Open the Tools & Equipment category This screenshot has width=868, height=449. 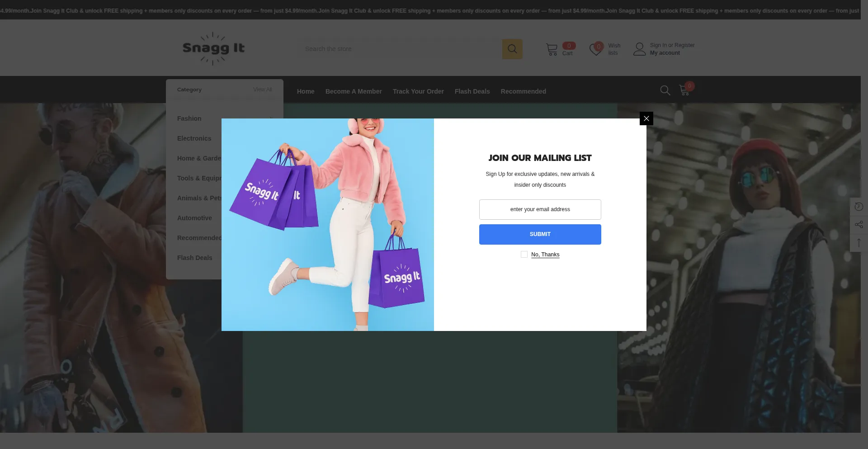[x=199, y=178]
